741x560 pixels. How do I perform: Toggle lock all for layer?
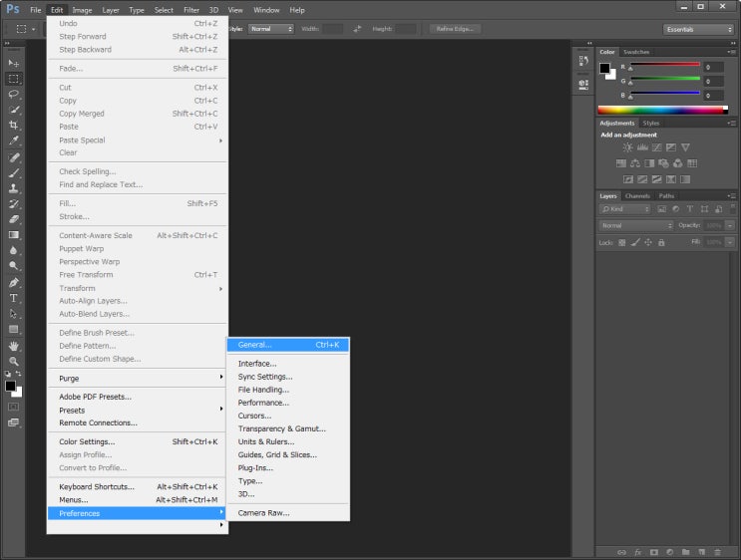tap(661, 243)
